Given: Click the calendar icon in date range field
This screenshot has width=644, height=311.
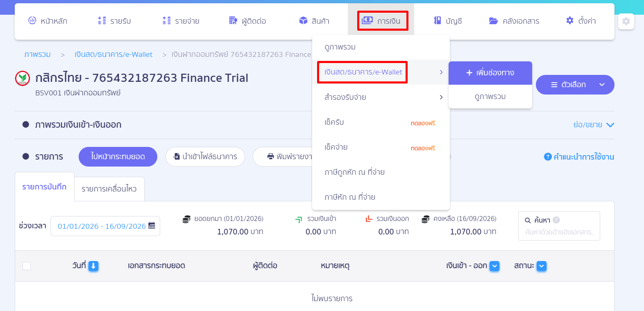Looking at the screenshot, I should [152, 225].
